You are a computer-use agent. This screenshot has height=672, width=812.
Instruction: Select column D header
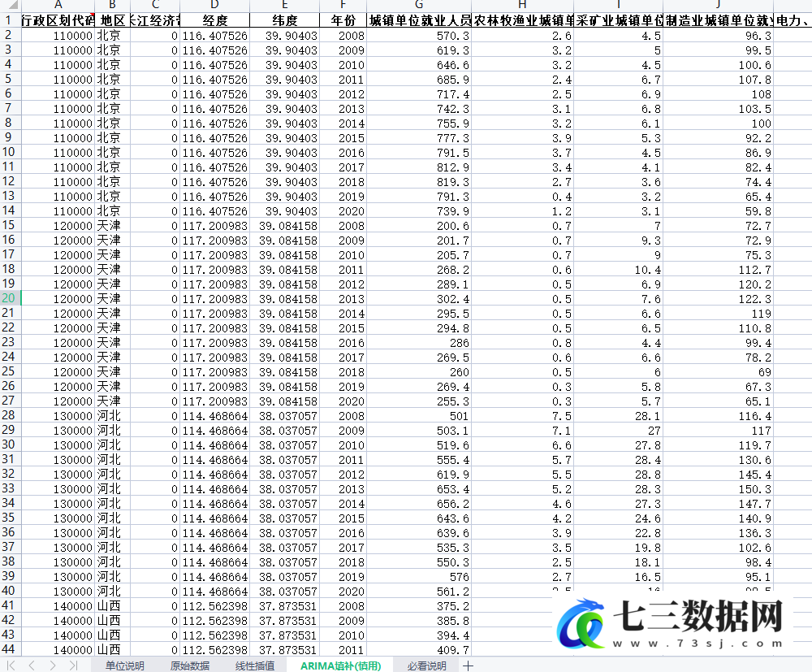point(215,5)
